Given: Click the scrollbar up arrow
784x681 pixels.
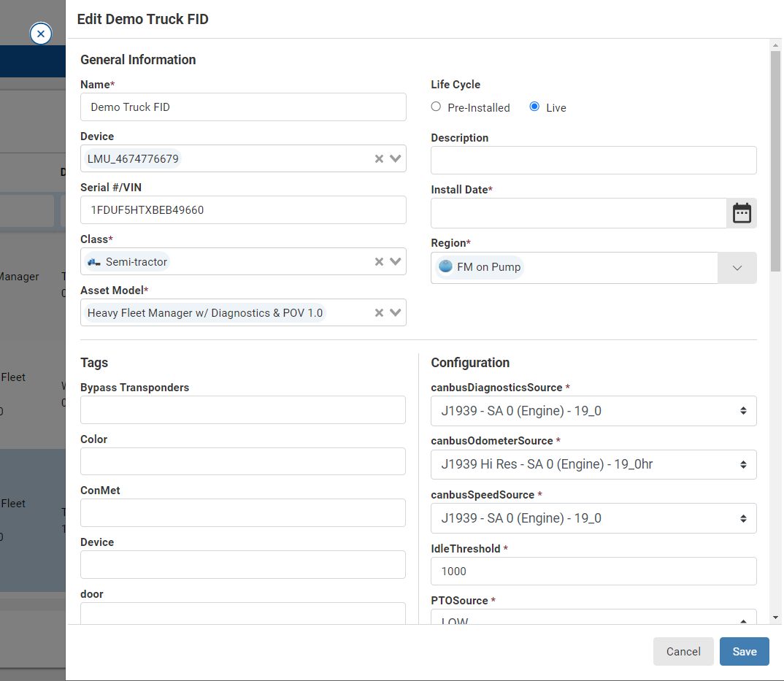Looking at the screenshot, I should 775,45.
